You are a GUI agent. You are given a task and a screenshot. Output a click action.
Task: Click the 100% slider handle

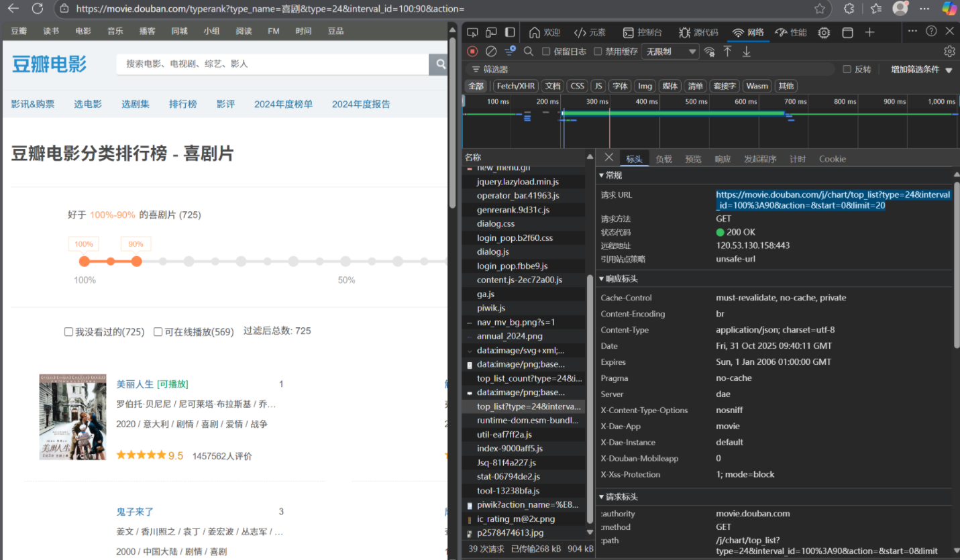click(84, 261)
